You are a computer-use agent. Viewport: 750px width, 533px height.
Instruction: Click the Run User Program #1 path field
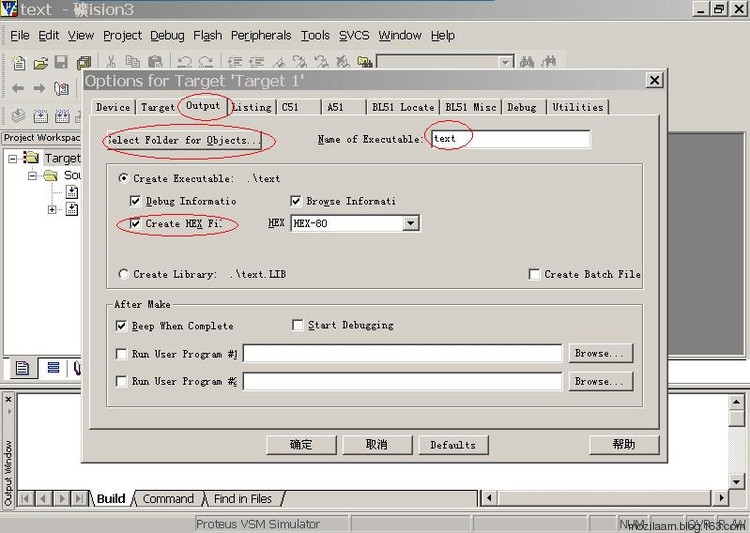point(402,354)
